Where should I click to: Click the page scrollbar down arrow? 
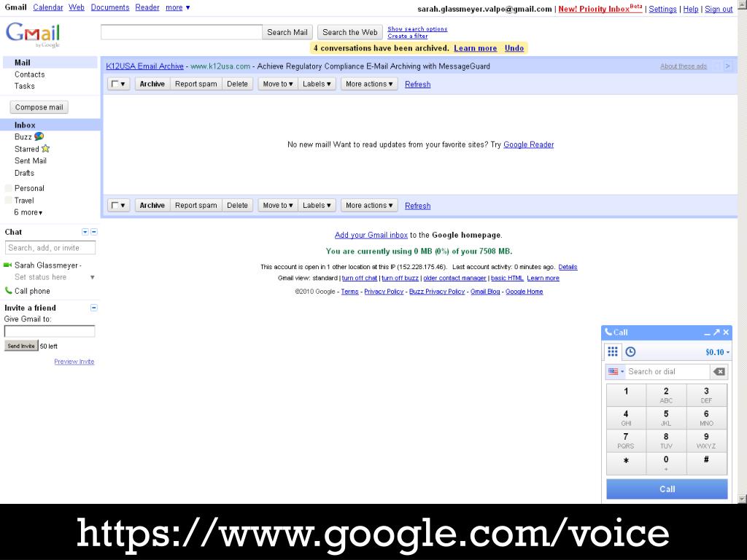742,499
